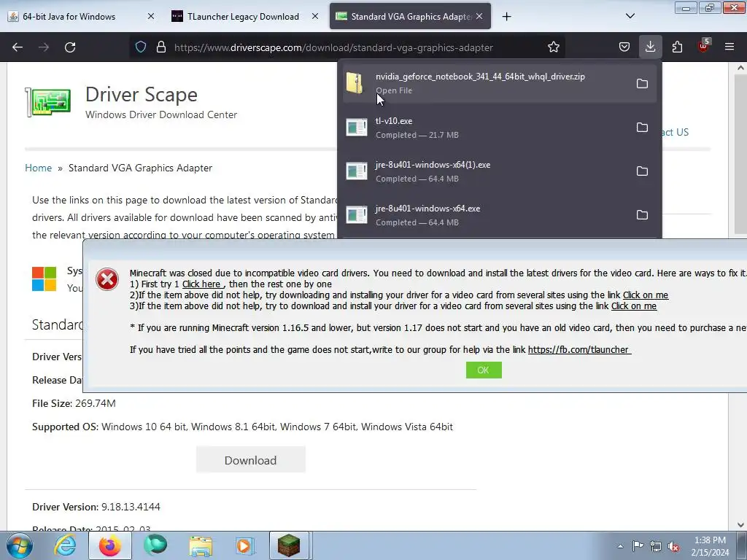Reload the current page

click(70, 47)
